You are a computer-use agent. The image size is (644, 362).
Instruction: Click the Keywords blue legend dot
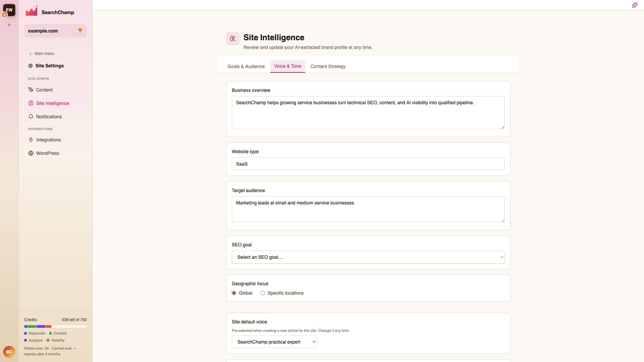click(25, 334)
